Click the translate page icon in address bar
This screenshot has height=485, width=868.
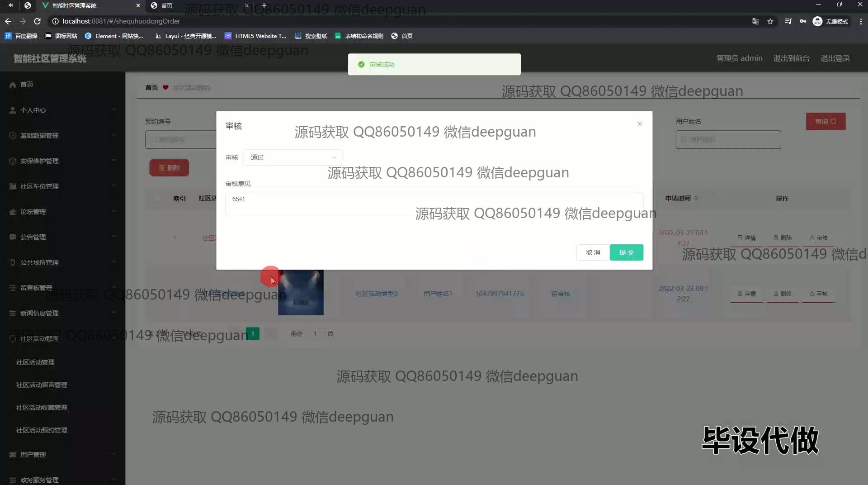tap(755, 21)
